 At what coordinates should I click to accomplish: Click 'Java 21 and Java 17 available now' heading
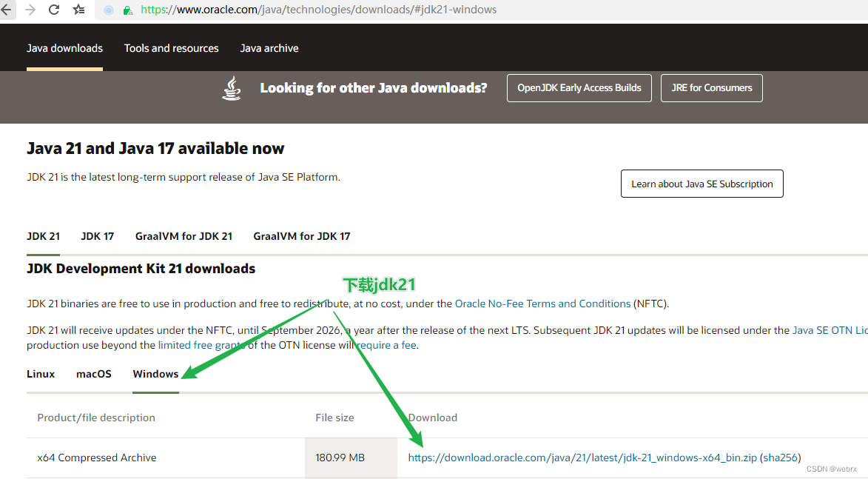(x=155, y=148)
